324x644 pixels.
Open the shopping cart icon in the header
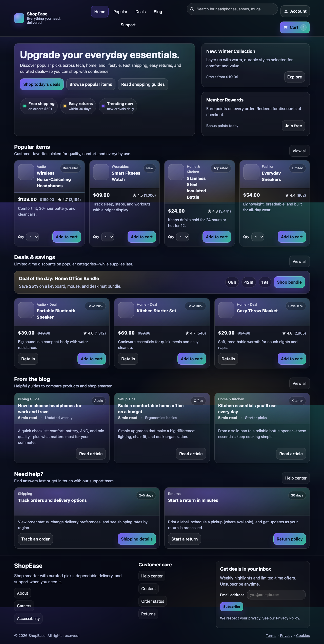(x=285, y=27)
